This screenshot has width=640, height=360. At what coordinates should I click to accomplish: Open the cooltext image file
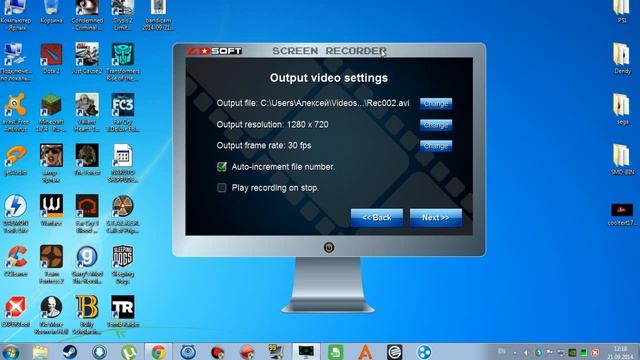(622, 214)
